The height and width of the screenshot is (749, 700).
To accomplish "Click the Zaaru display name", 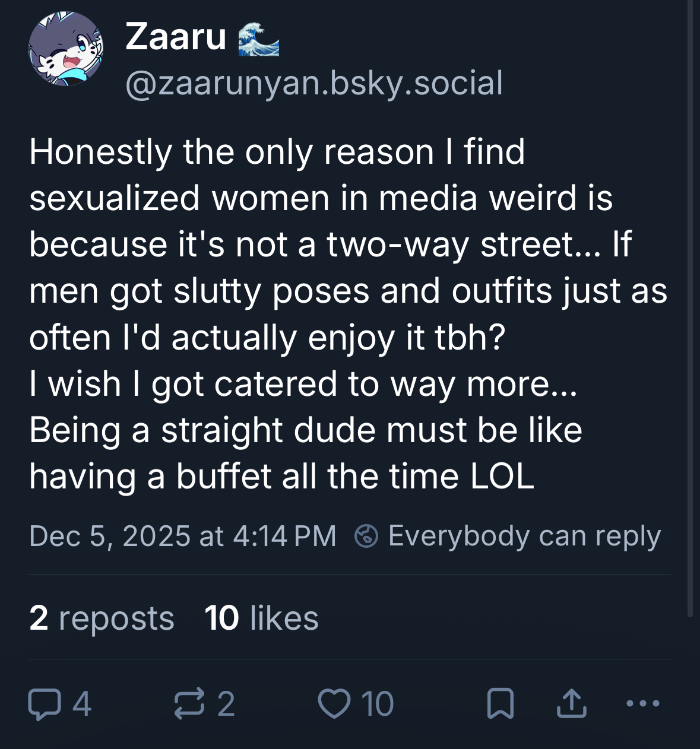I will coord(176,37).
